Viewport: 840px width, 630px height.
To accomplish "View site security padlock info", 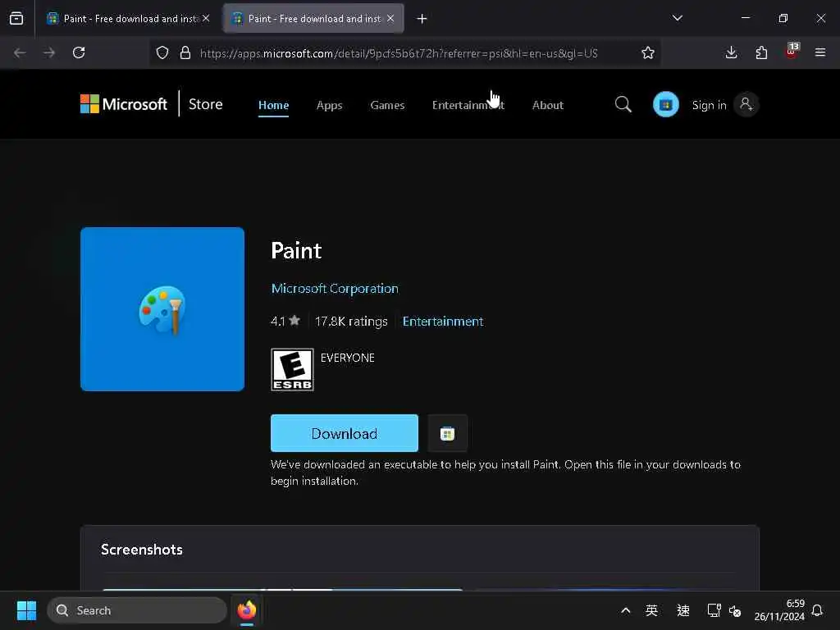I will (185, 52).
